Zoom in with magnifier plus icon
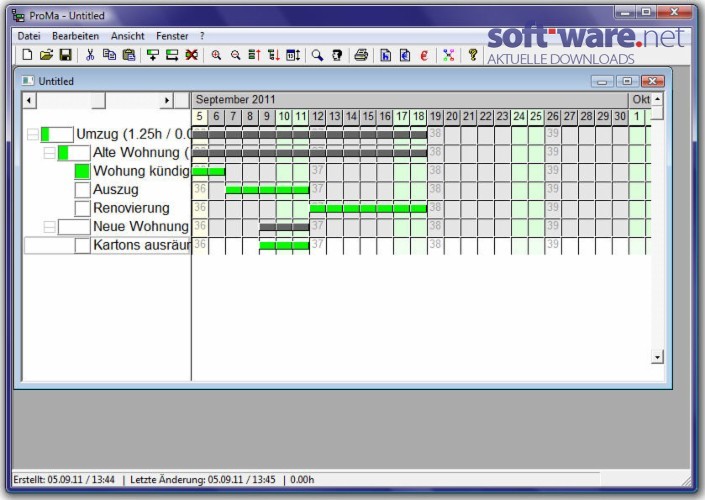Screen dimensions: 705x500 coord(216,55)
